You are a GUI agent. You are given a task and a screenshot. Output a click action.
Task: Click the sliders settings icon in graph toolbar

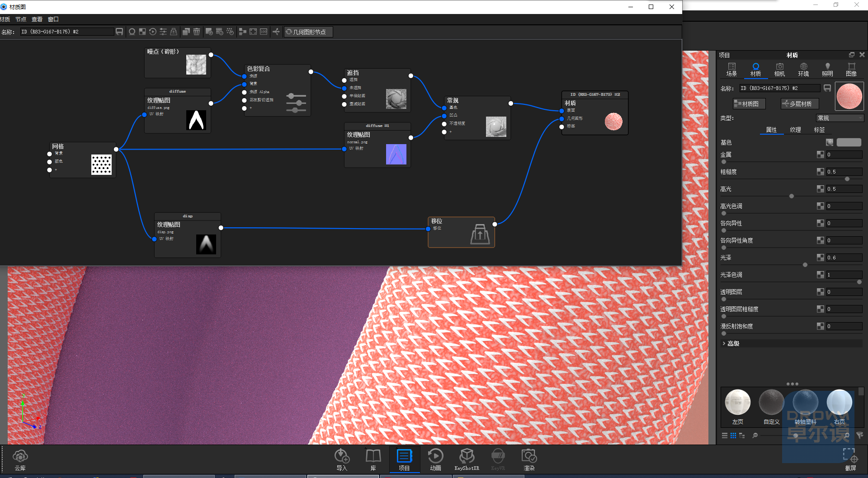pyautogui.click(x=163, y=32)
